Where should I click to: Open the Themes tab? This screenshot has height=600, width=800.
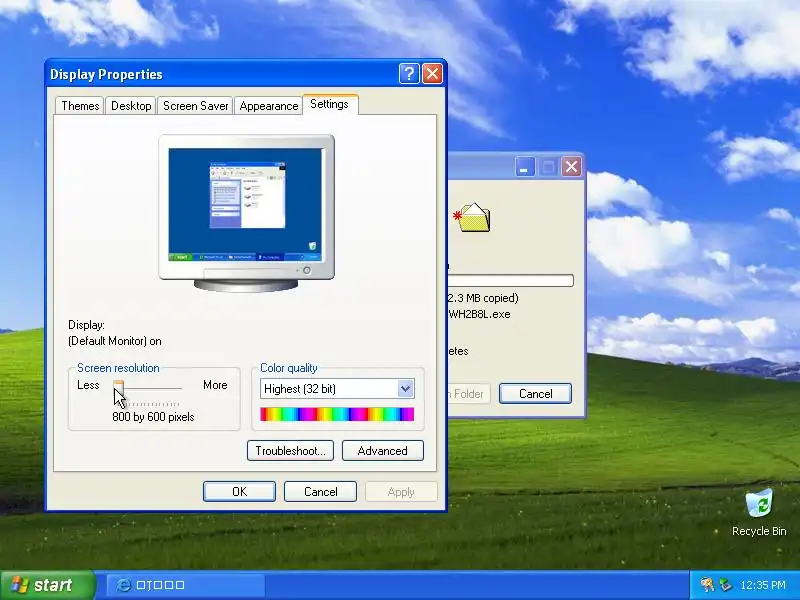[x=80, y=106]
